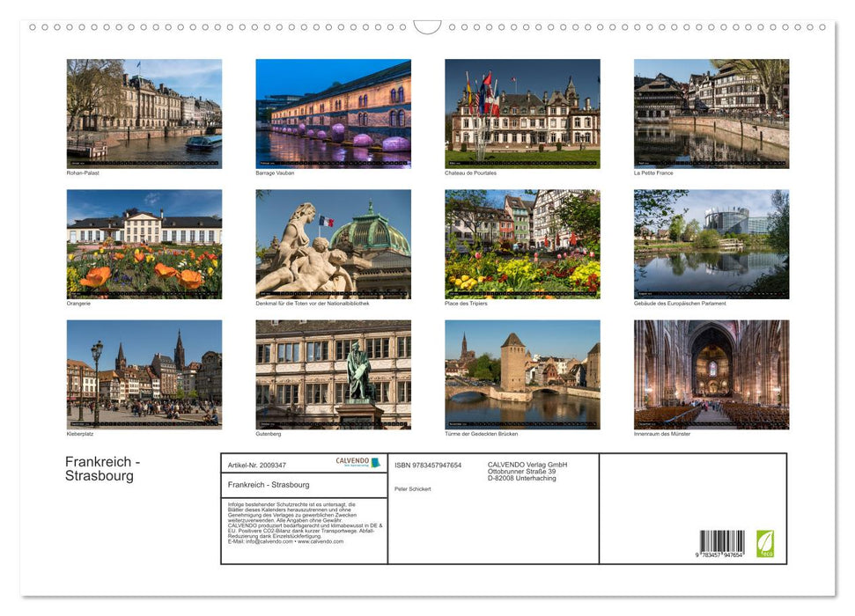Select the Frankreich - Strasbourg title field

click(x=269, y=485)
